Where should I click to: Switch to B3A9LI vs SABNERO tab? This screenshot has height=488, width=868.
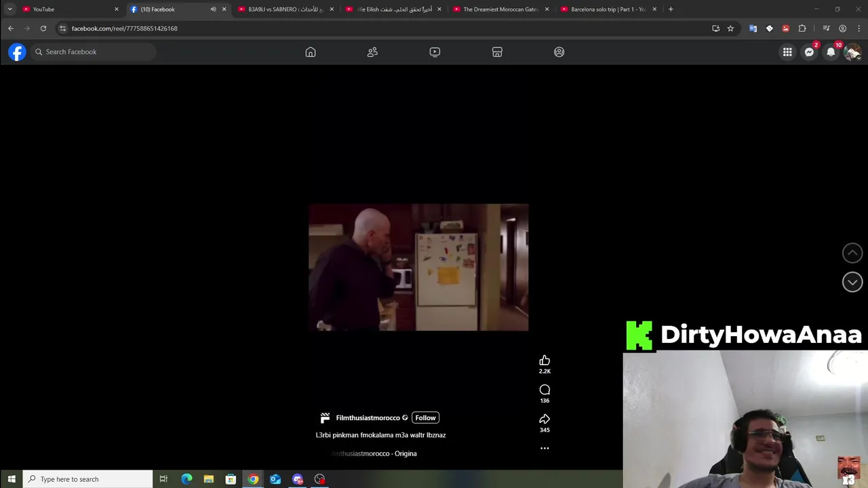point(285,9)
